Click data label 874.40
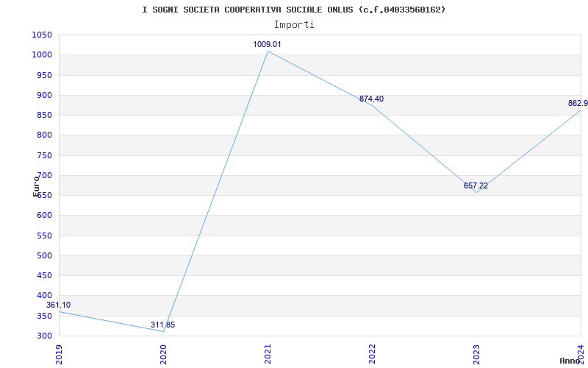This screenshot has width=588, height=368. [x=371, y=99]
